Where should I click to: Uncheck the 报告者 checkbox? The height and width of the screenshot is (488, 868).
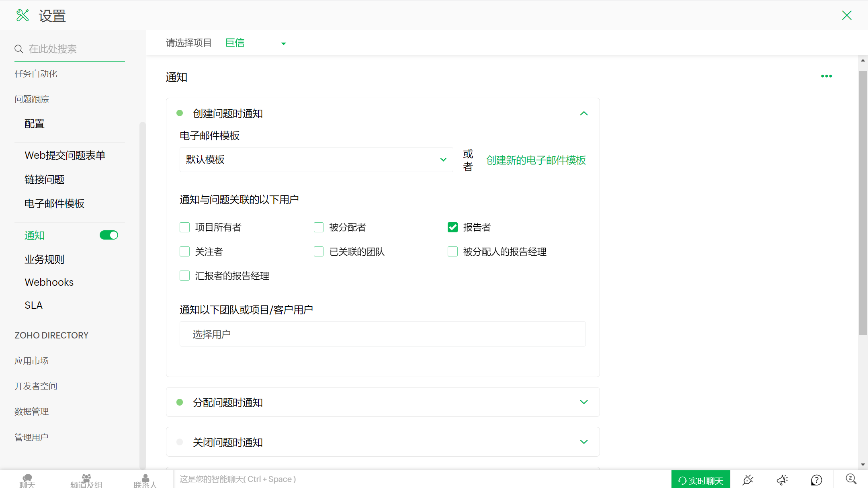(452, 228)
